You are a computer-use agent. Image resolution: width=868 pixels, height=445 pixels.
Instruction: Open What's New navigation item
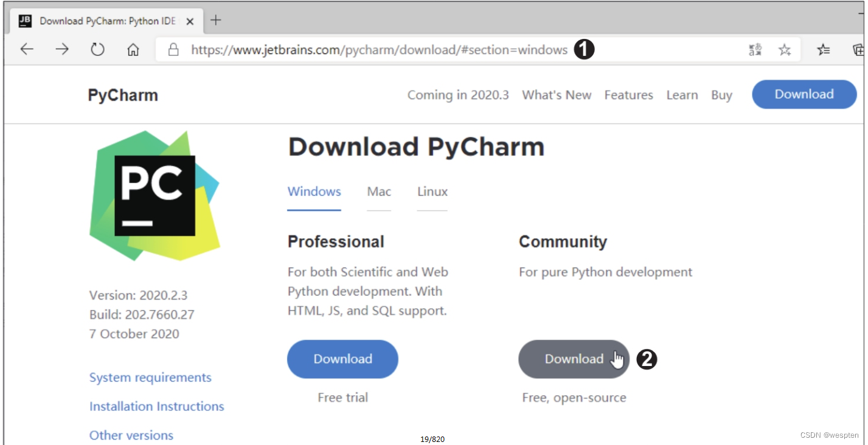click(x=557, y=95)
